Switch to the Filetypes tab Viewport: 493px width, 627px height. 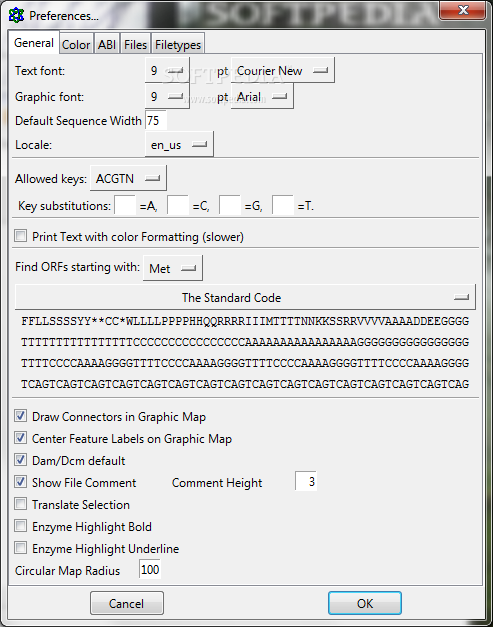click(x=178, y=44)
